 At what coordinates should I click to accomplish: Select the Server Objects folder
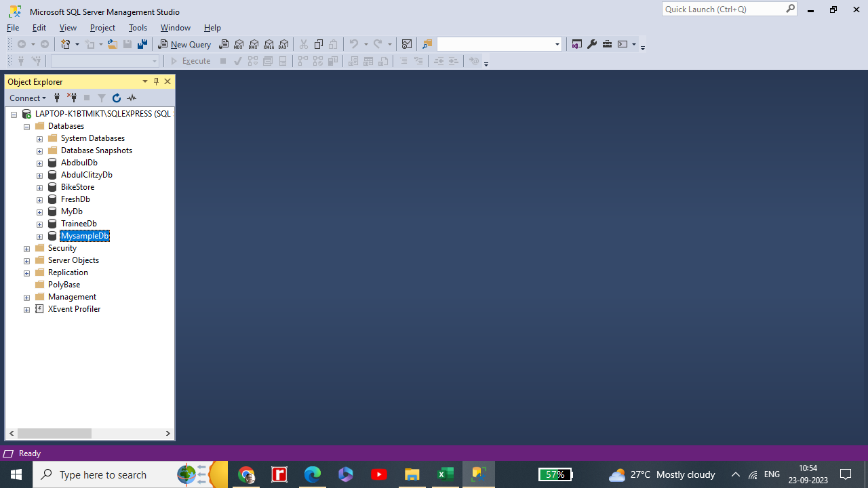[73, 260]
